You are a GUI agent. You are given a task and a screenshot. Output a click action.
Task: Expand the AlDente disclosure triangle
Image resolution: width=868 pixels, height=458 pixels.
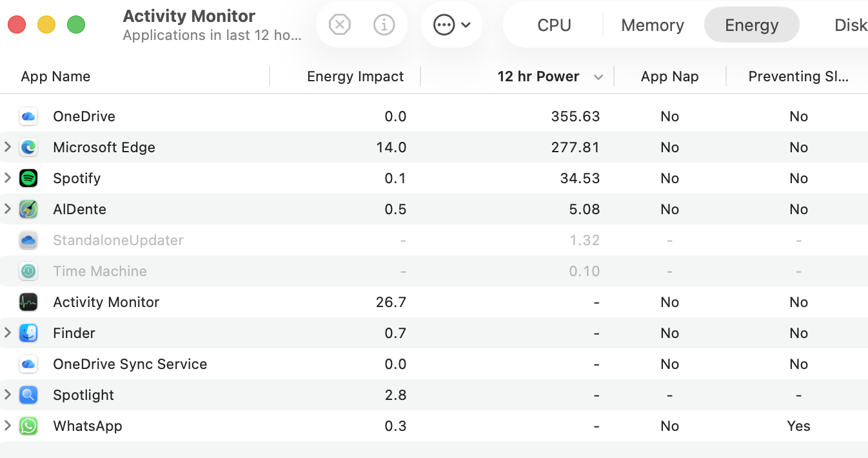[8, 209]
